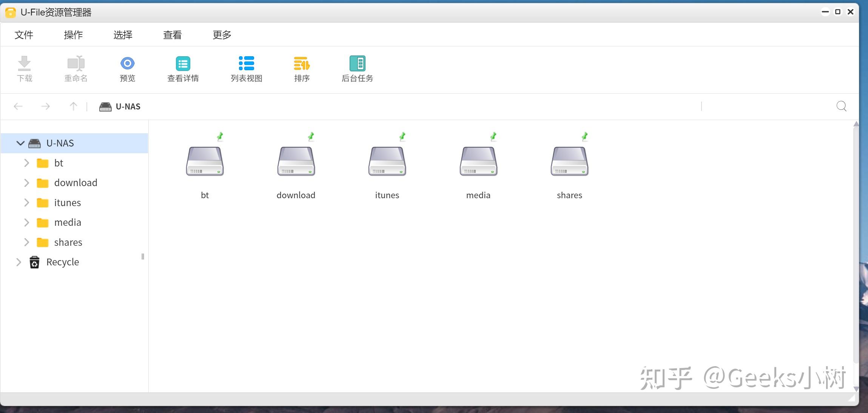Click the green pin on itunes drive
The width and height of the screenshot is (868, 413).
click(402, 136)
